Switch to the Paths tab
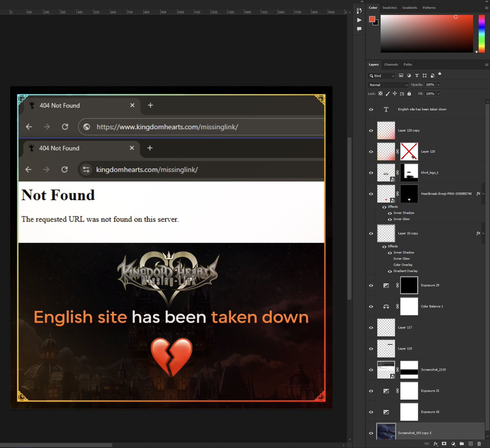 pos(408,65)
